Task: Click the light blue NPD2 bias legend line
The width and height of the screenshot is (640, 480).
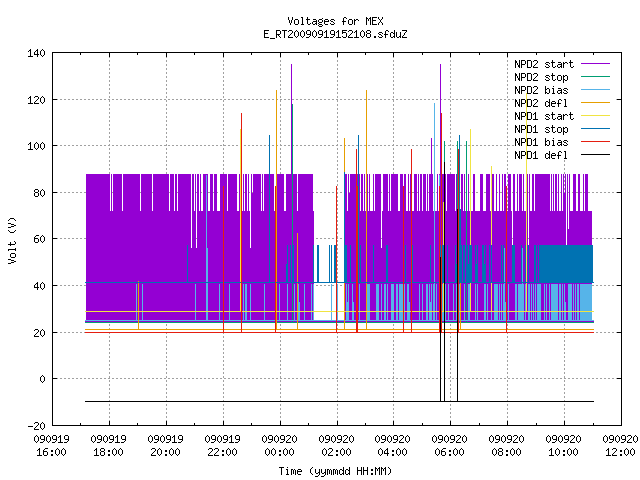Action: (596, 90)
